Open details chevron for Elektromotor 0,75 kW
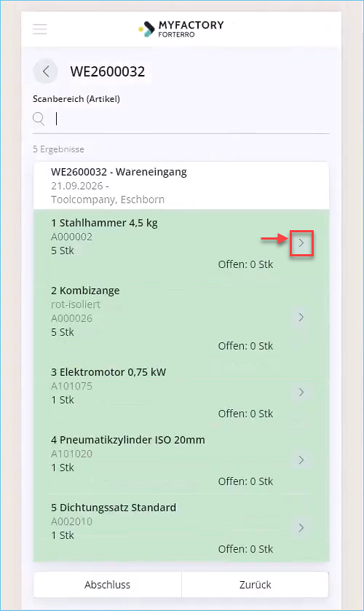This screenshot has height=611, width=364. pyautogui.click(x=301, y=392)
